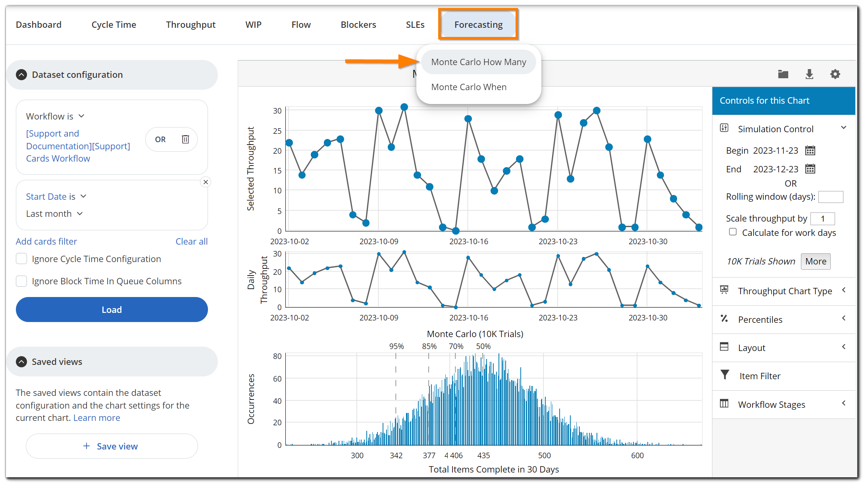Open the End date calendar picker
The image size is (868, 488).
(810, 169)
